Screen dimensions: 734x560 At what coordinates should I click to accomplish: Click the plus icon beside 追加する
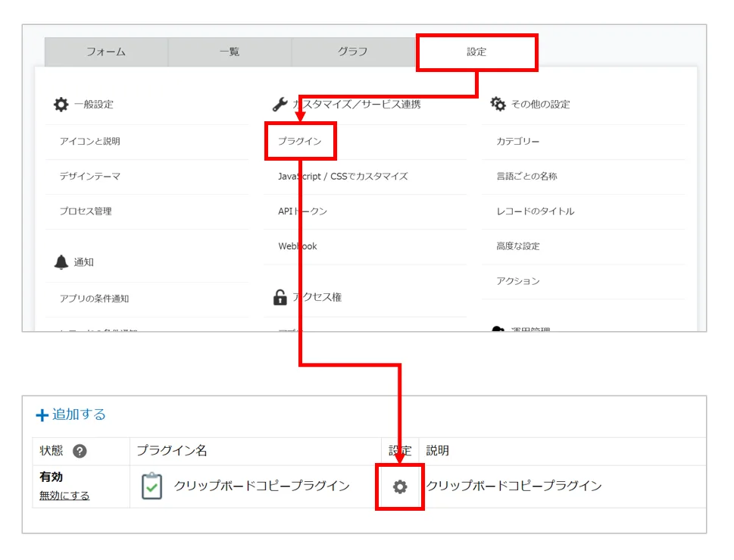(42, 415)
